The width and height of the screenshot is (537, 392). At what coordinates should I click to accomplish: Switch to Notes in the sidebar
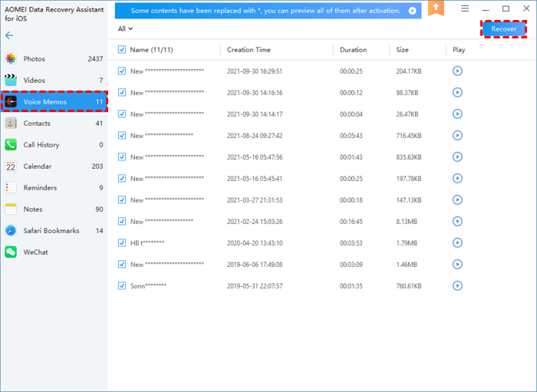[32, 209]
